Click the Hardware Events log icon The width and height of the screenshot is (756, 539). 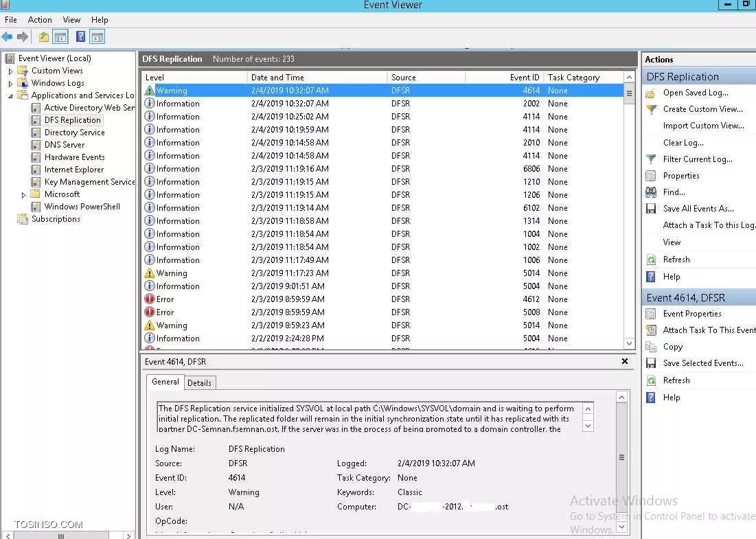coord(36,157)
